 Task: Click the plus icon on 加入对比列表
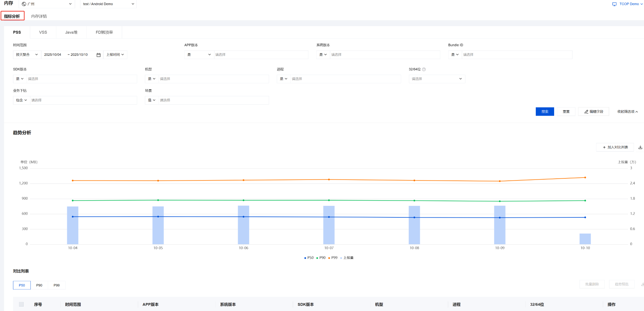tap(604, 147)
